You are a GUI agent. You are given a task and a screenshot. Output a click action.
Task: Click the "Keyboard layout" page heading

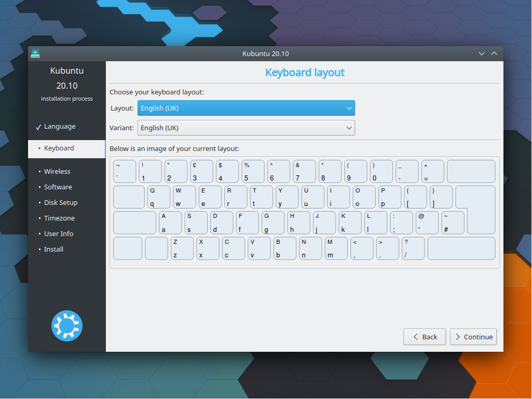305,73
